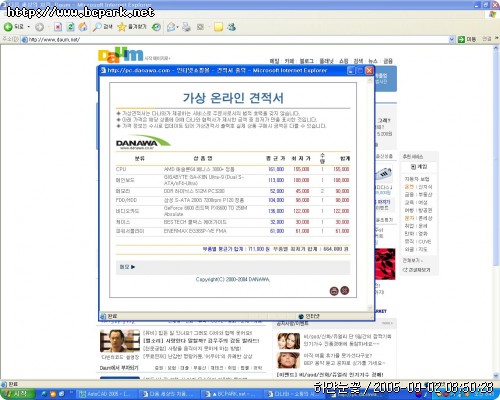Image resolution: width=500 pixels, height=400 pixels.
Task: Open the 블로그 link in Daum top menu
Action: (x=306, y=61)
